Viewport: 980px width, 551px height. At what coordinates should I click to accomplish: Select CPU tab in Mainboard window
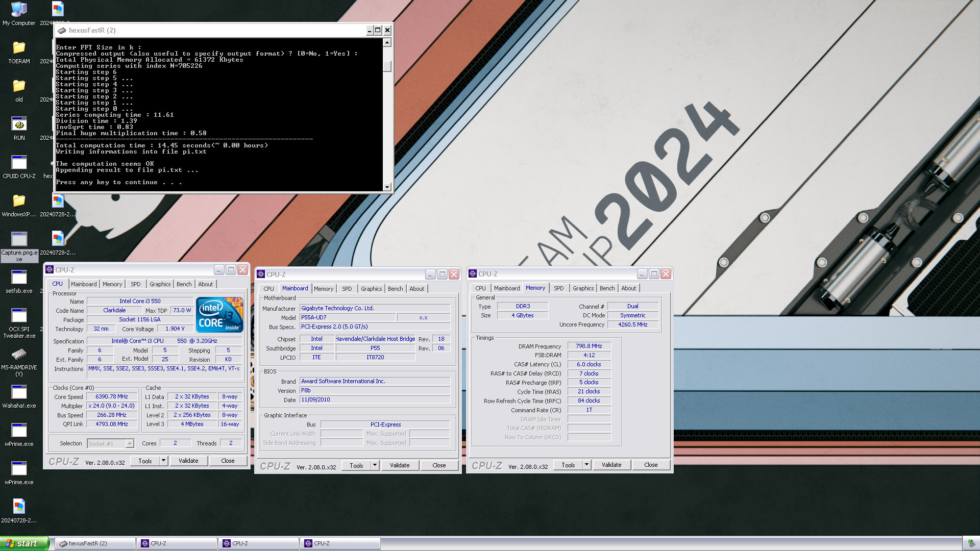click(x=268, y=289)
